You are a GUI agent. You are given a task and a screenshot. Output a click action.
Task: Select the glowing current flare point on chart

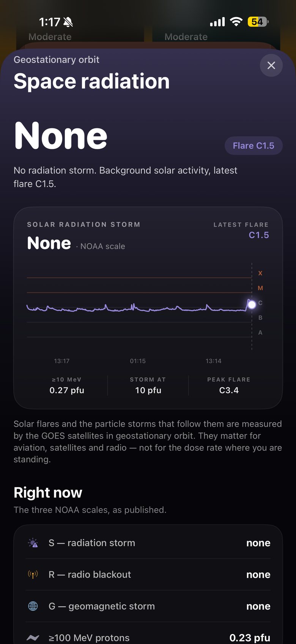tap(252, 305)
